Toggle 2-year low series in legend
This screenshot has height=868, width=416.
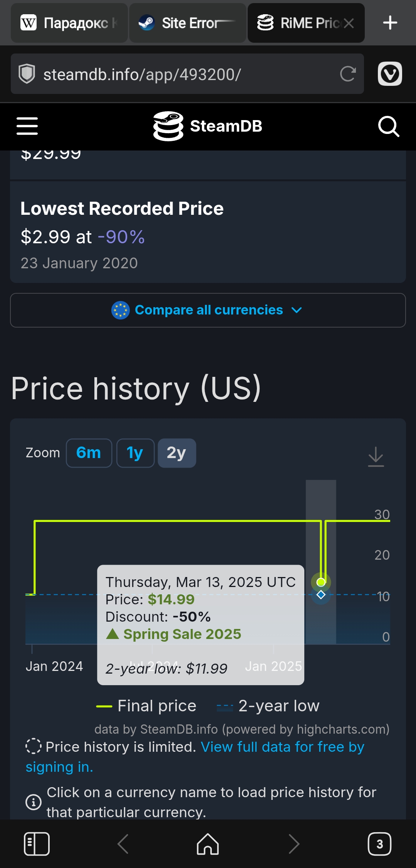[268, 706]
